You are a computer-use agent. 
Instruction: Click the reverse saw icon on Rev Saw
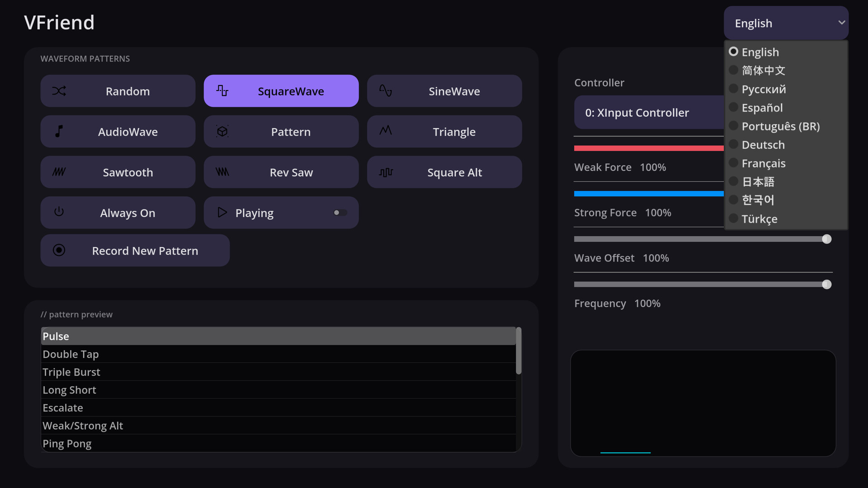(222, 172)
